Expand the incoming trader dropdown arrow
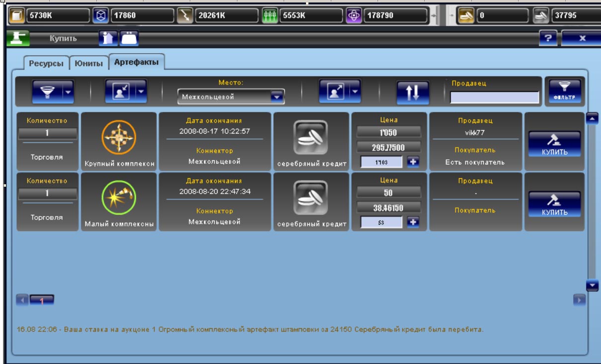Image resolution: width=601 pixels, height=364 pixels. click(x=141, y=91)
